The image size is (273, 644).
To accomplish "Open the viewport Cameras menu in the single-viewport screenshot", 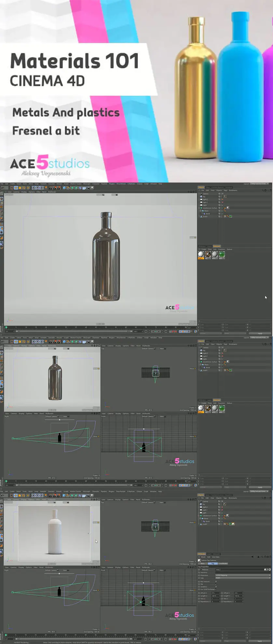I will tap(16, 192).
